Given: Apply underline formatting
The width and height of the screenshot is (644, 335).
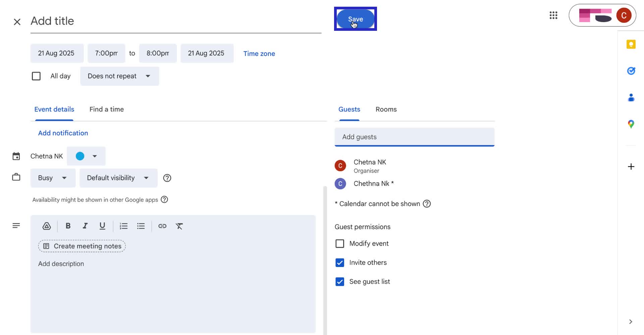Looking at the screenshot, I should (x=102, y=226).
